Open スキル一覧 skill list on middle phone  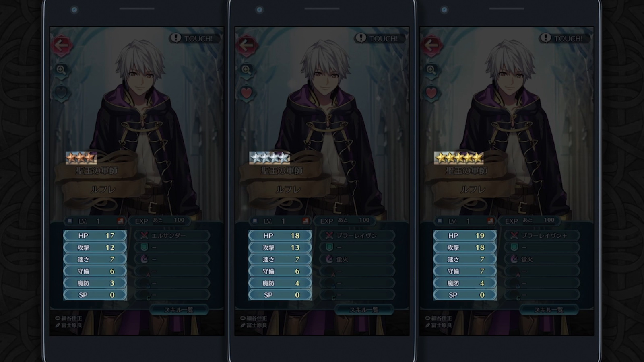tap(364, 310)
